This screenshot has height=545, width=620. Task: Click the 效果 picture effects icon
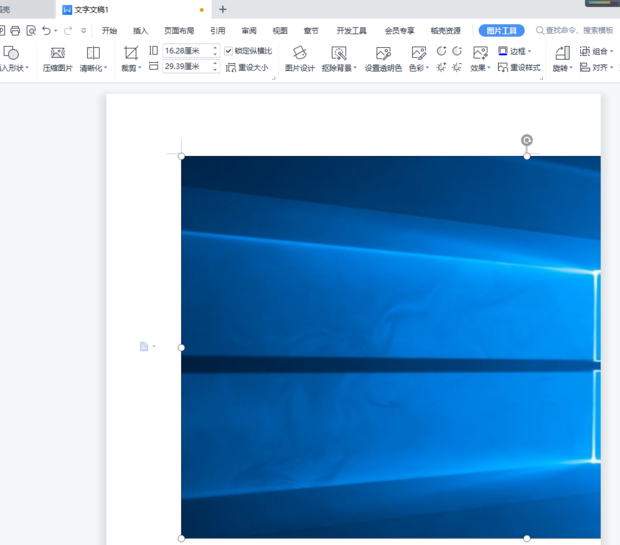click(480, 53)
